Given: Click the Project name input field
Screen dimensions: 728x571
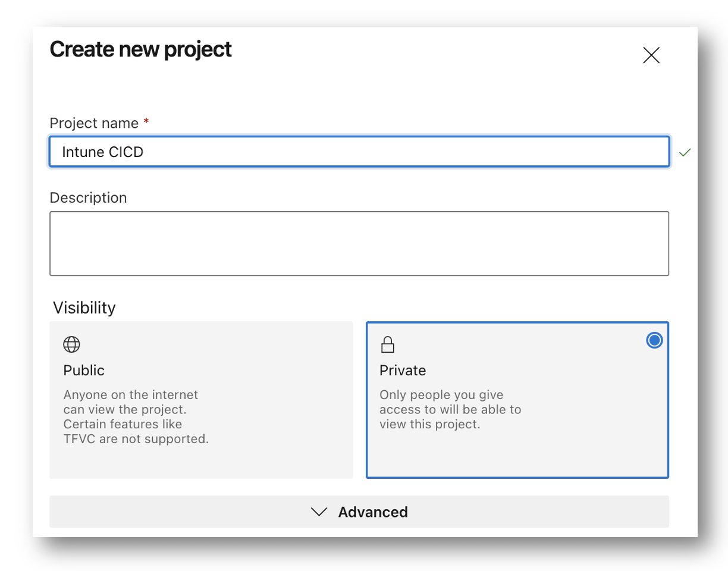Looking at the screenshot, I should coord(359,152).
